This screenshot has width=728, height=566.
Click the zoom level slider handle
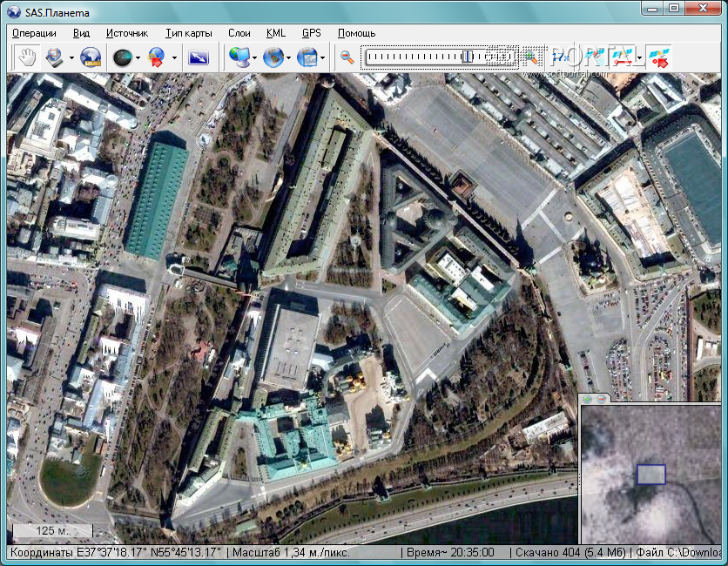[468, 57]
